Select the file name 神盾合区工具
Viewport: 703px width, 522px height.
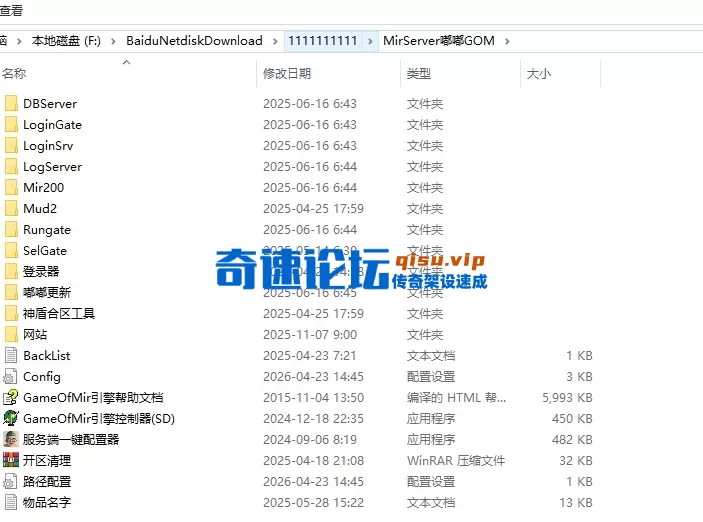59,313
